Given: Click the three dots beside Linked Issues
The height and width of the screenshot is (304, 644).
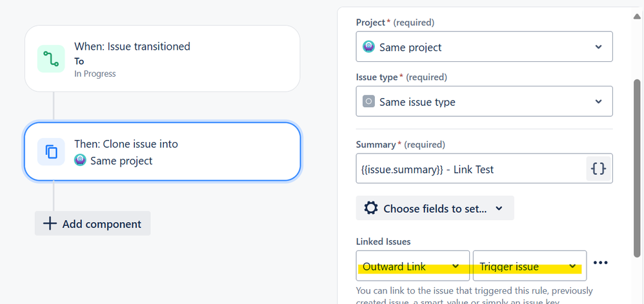Looking at the screenshot, I should [600, 263].
